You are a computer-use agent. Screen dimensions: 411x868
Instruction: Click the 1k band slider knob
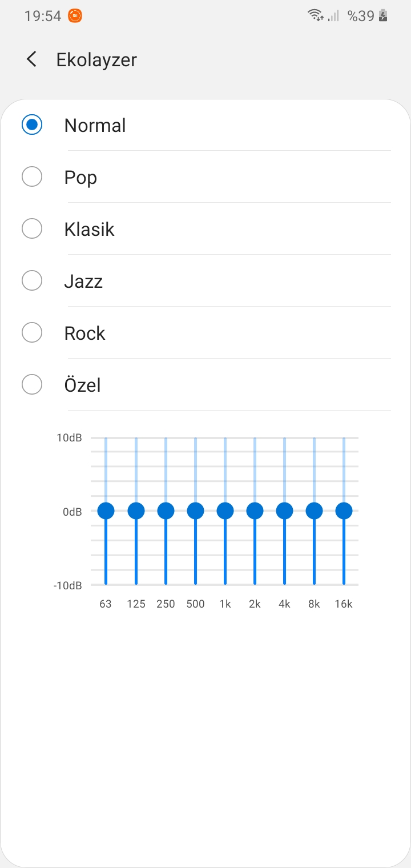[x=225, y=511]
